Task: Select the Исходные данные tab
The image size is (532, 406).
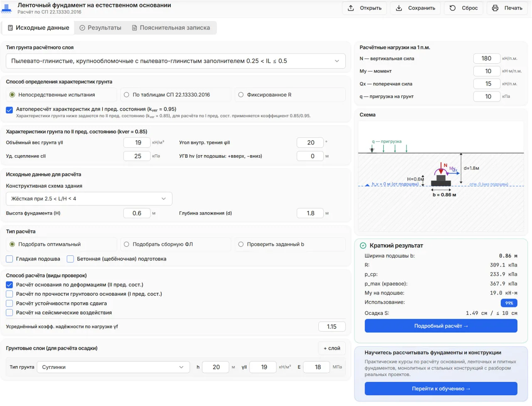Action: point(38,28)
